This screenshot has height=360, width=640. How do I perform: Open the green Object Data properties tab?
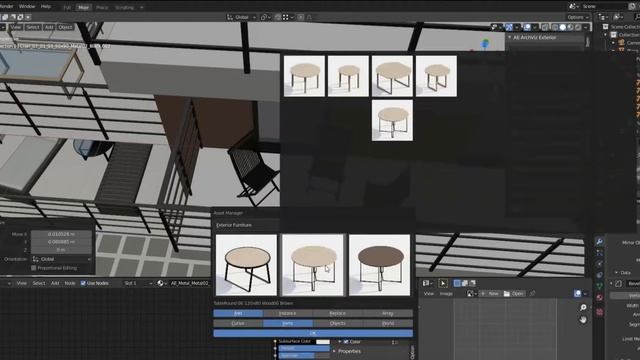[599, 286]
